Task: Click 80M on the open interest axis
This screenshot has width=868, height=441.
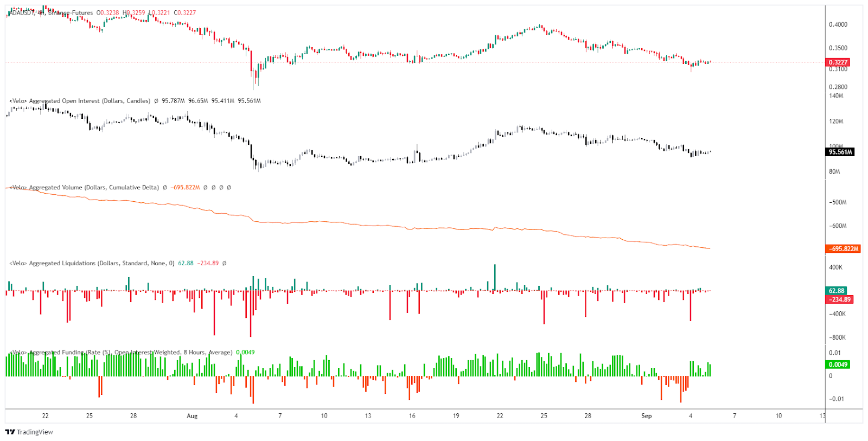Action: pos(834,172)
